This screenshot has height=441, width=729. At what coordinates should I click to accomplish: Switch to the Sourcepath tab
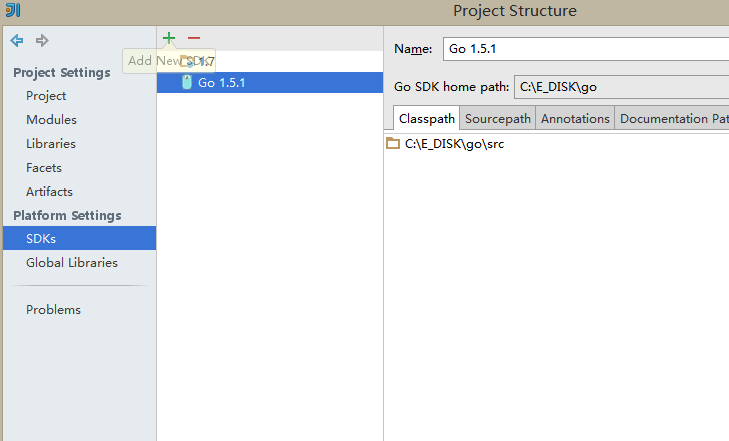(x=497, y=118)
